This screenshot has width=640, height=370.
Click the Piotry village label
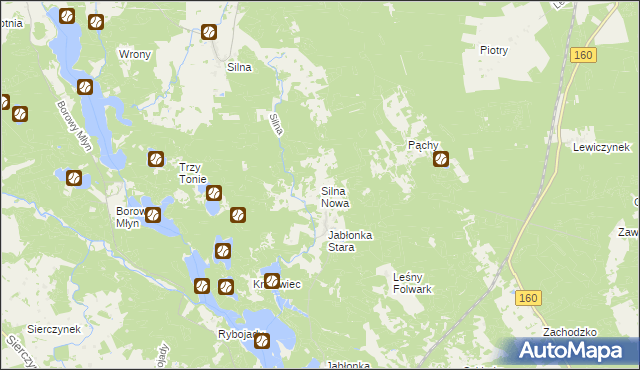point(494,50)
